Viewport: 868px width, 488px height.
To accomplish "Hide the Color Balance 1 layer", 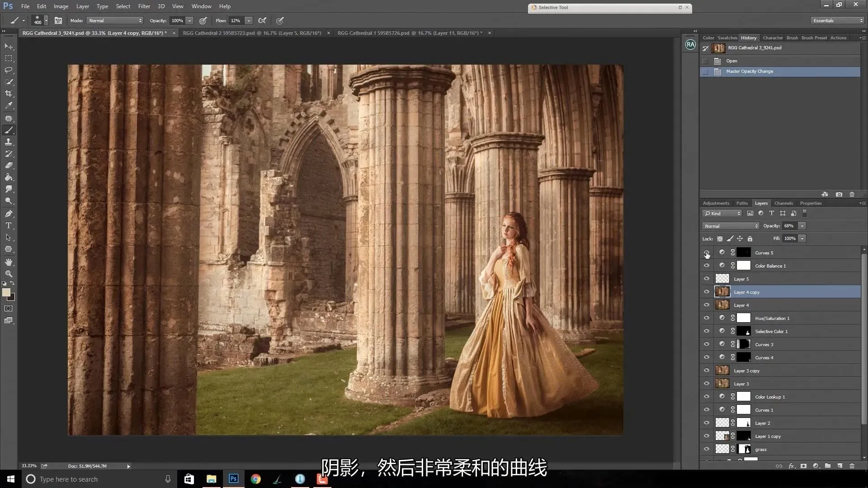I will tap(707, 266).
